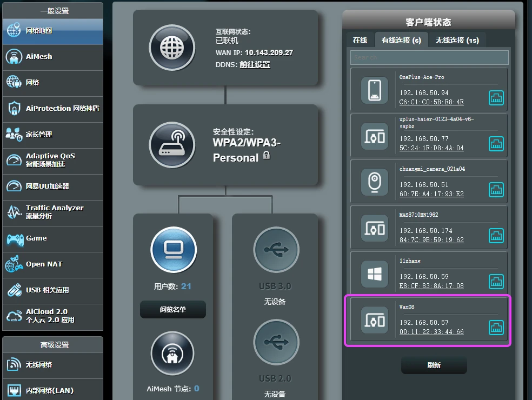This screenshot has height=400, width=532.
Task: Click the IP 192.168.50.174
Action: 426,231
